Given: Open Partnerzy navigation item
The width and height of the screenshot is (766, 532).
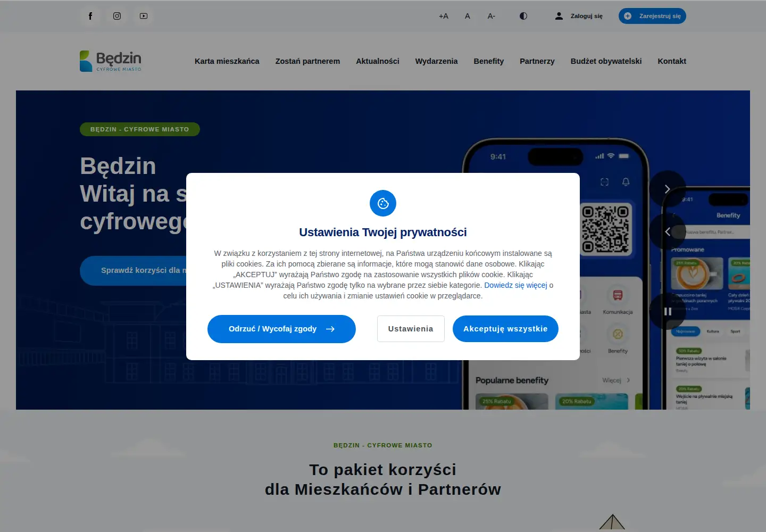Looking at the screenshot, I should (x=537, y=61).
